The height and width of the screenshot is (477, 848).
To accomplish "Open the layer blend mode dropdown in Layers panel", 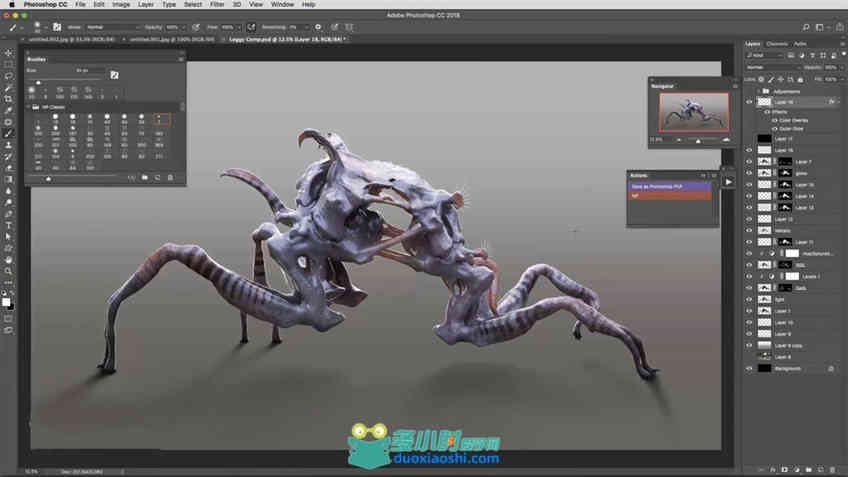I will [773, 68].
